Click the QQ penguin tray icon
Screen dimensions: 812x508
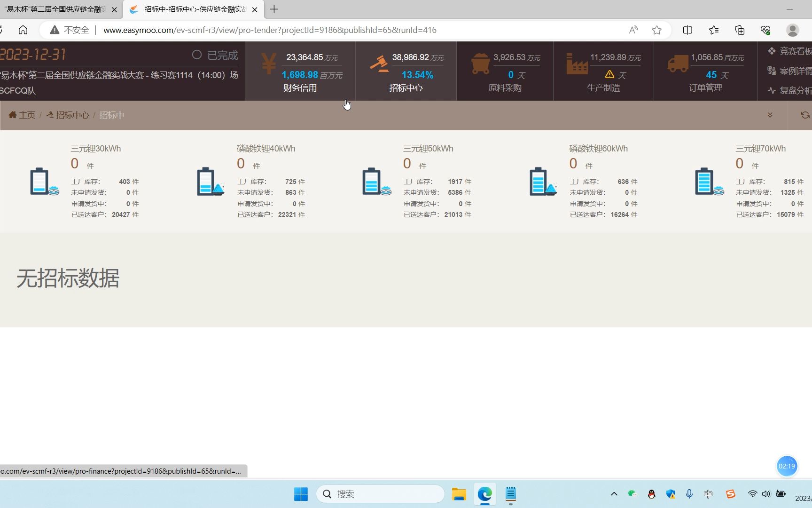651,494
